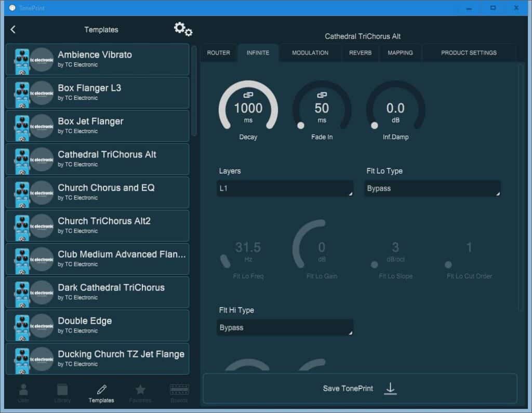Toggle the link icon above Decay
This screenshot has width=532, height=413.
click(248, 95)
